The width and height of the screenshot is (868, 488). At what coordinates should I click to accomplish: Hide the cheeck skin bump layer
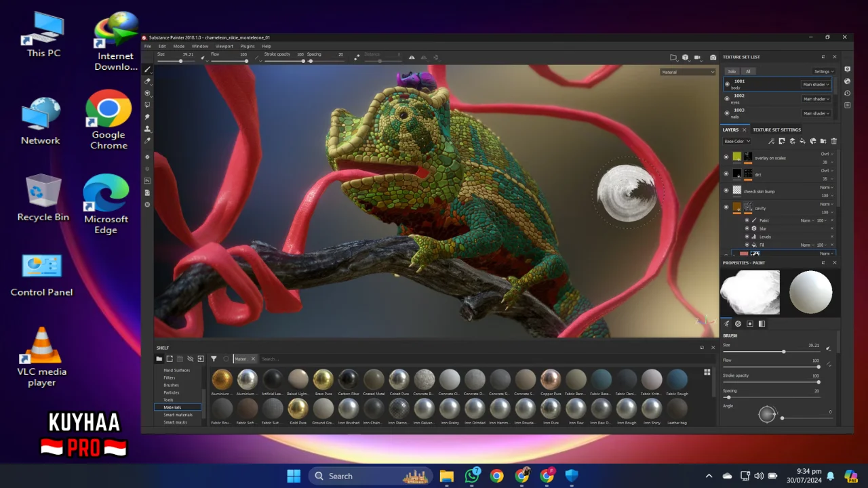pyautogui.click(x=726, y=190)
